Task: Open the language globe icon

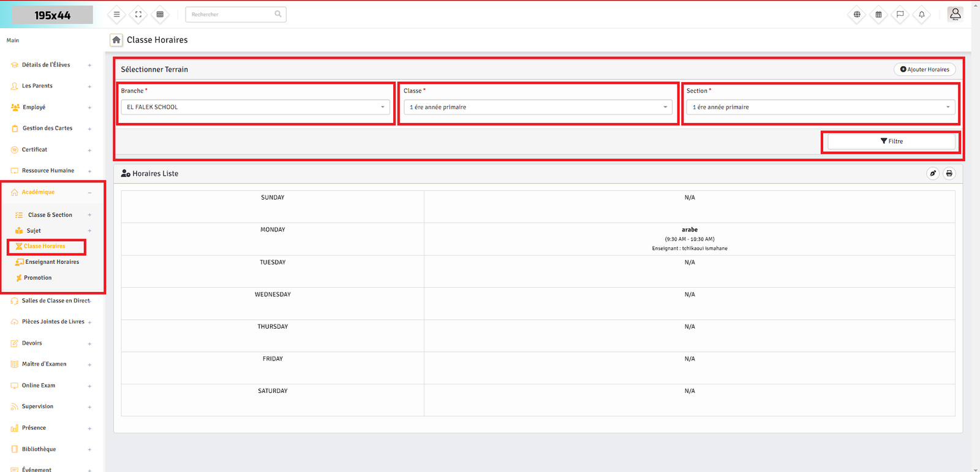Action: (x=857, y=15)
